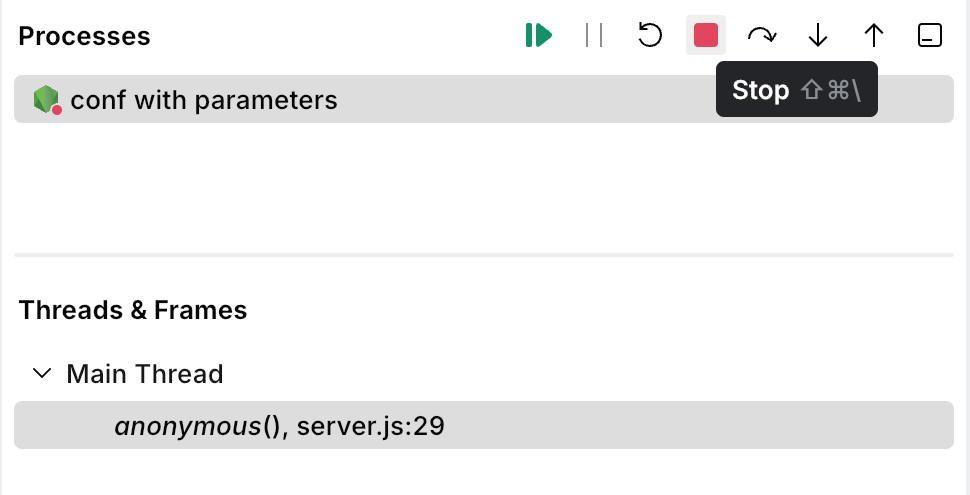This screenshot has width=970, height=495.
Task: Click the Stop shortcut tooltip
Action: click(x=797, y=90)
